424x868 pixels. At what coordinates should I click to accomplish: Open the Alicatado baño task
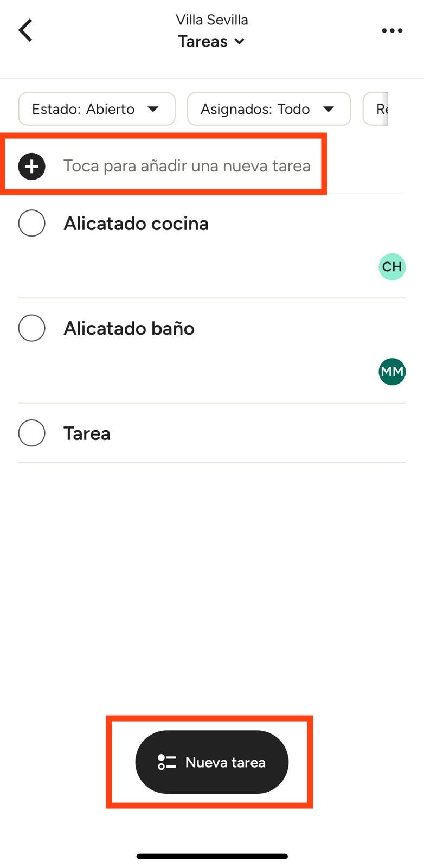pyautogui.click(x=129, y=328)
